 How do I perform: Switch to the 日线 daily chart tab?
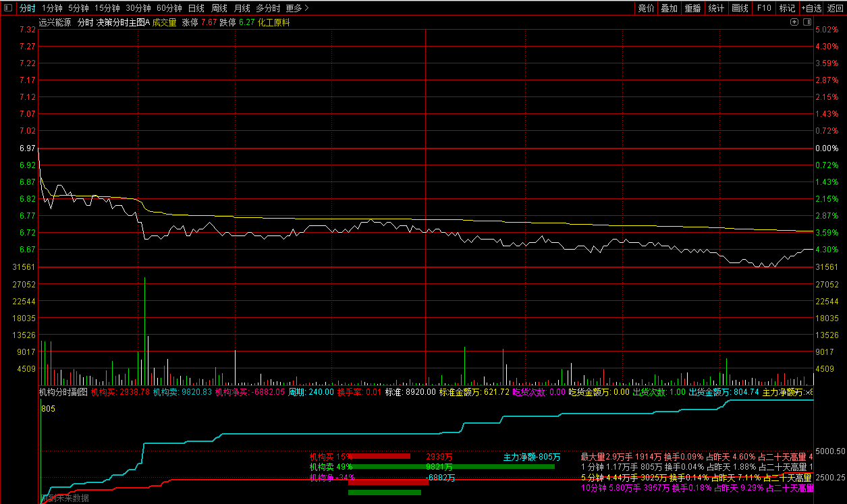coord(196,8)
